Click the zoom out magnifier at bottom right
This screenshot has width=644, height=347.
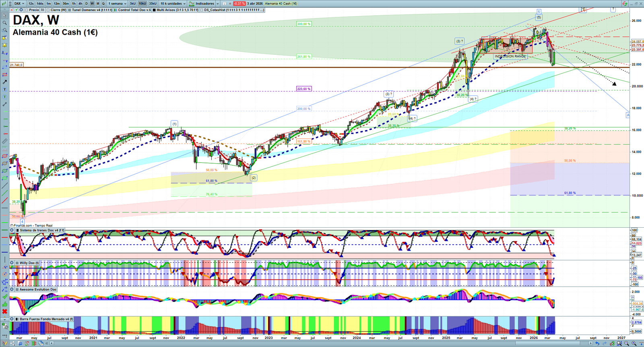pyautogui.click(x=626, y=343)
